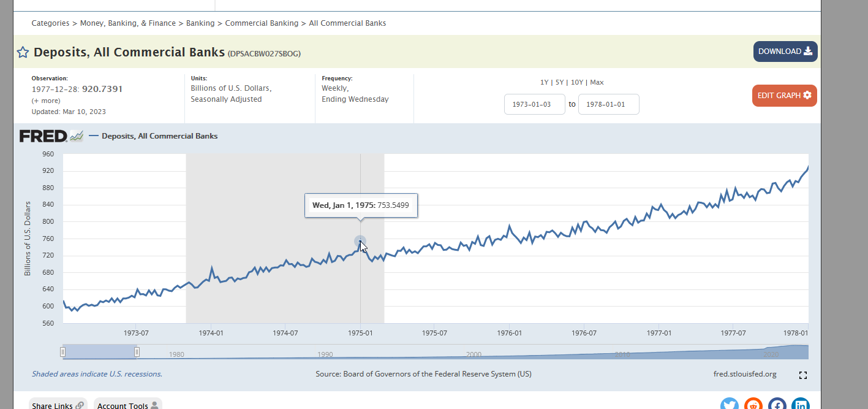The width and height of the screenshot is (868, 409).
Task: Expand the (+ more) observations
Action: (x=46, y=101)
